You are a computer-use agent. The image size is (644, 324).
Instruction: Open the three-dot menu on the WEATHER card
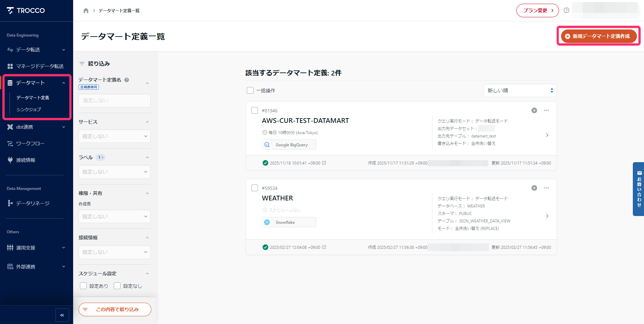coord(546,188)
